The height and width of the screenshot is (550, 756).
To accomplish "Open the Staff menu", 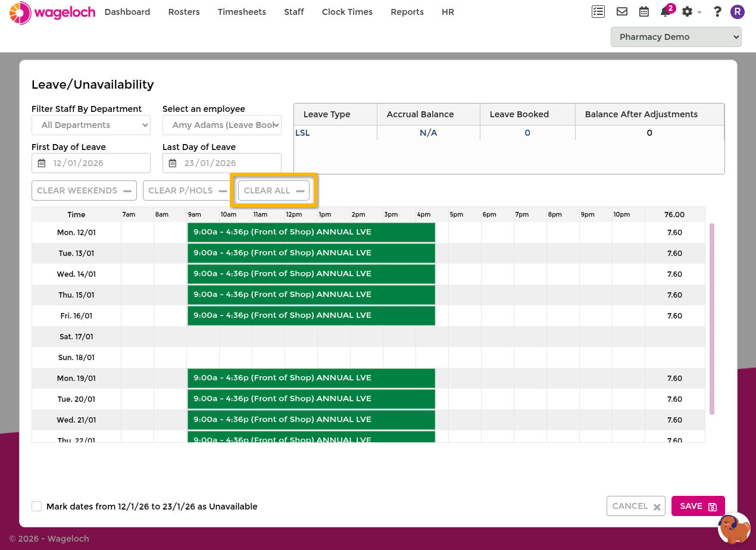I will pos(294,12).
